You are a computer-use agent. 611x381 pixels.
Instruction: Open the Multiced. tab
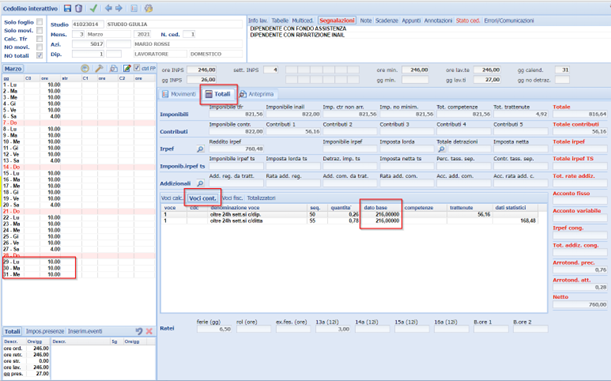(x=302, y=21)
